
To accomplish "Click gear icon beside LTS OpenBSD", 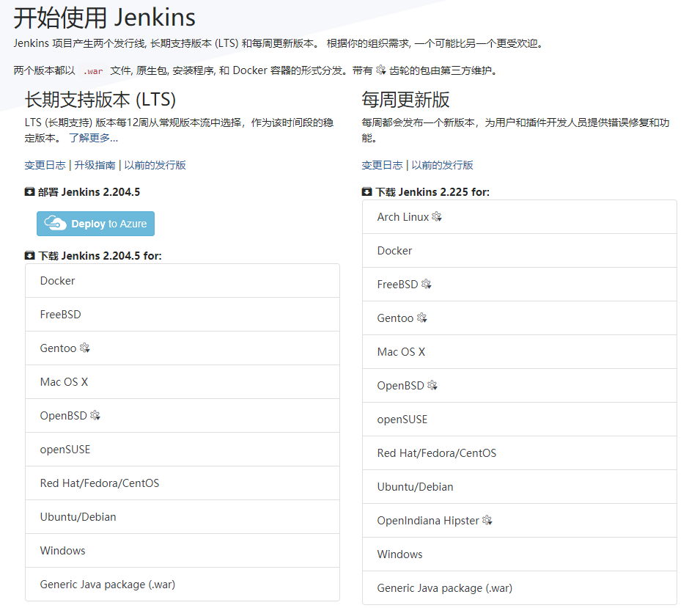I will (x=95, y=415).
